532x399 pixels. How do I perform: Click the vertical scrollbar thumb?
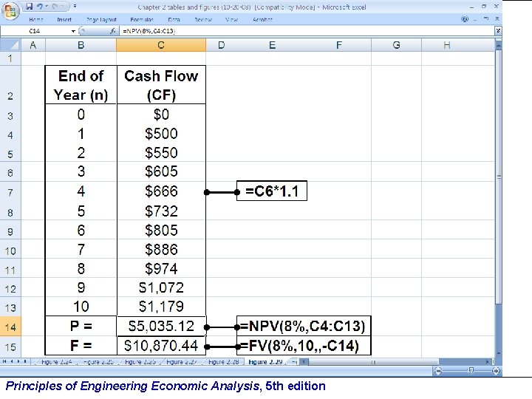pyautogui.click(x=499, y=177)
